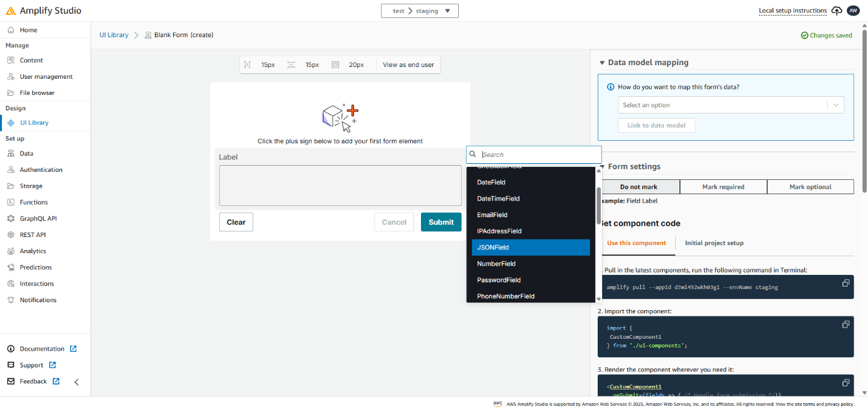Collapse the Data model mapping section
The width and height of the screenshot is (868, 412).
pyautogui.click(x=601, y=63)
